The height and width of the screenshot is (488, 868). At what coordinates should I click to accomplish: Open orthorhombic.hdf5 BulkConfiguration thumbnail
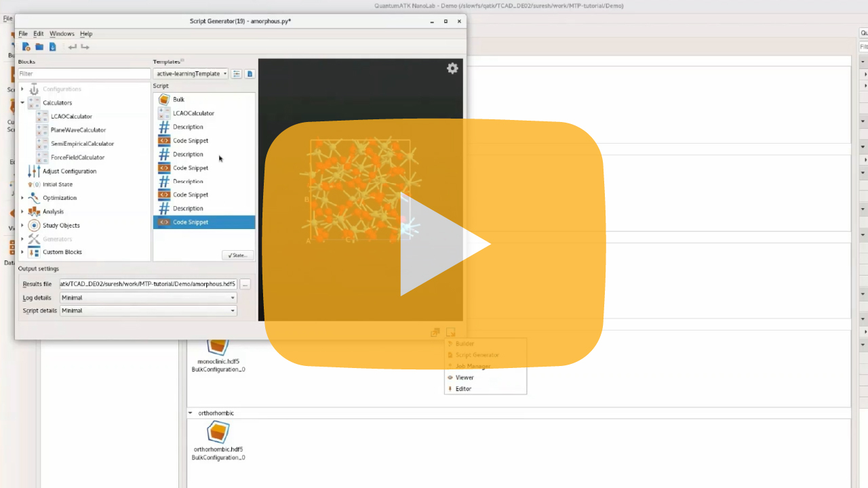click(218, 441)
